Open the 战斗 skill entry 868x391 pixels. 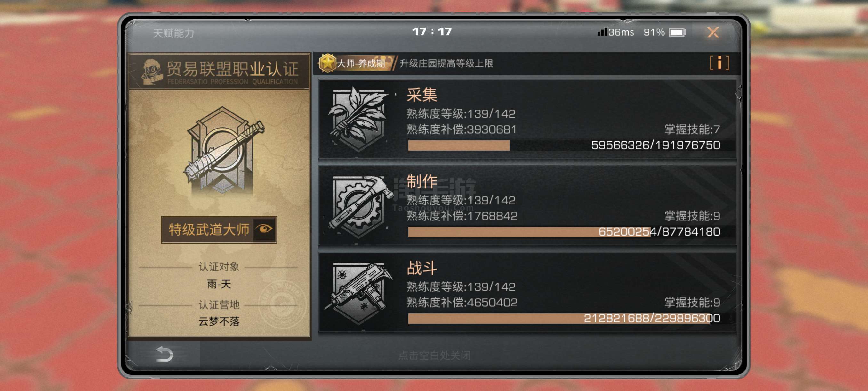[528, 293]
